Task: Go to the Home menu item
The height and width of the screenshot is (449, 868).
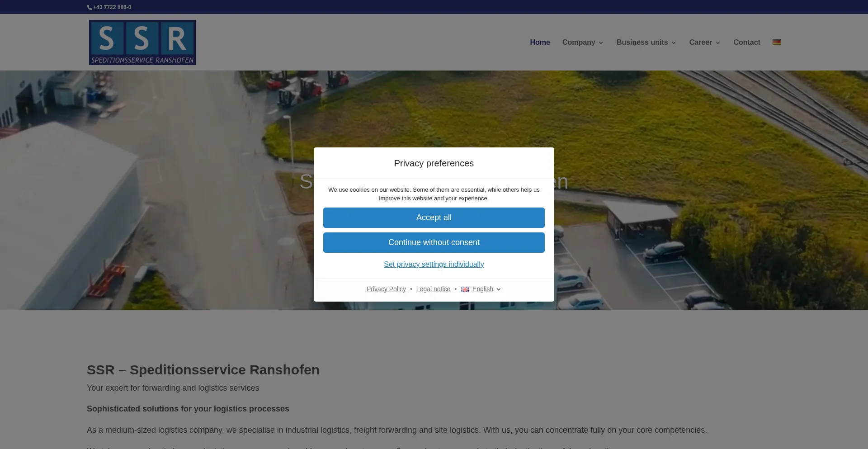Action: pos(540,42)
